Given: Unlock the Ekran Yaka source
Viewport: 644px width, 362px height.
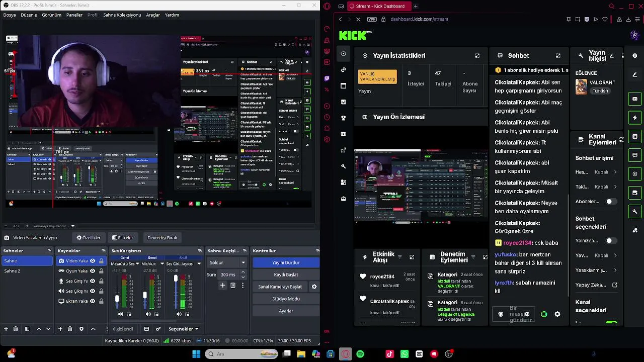Looking at the screenshot, I should [101, 301].
